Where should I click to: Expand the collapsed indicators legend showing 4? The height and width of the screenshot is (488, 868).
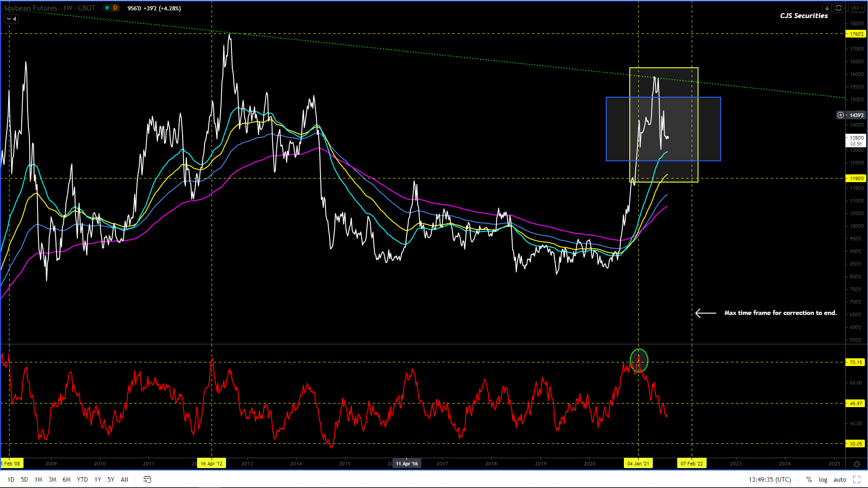click(11, 19)
